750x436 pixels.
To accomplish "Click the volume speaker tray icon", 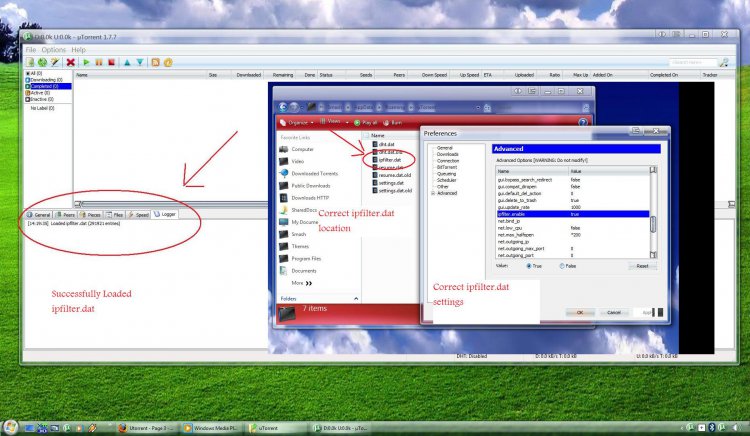I will [734, 427].
